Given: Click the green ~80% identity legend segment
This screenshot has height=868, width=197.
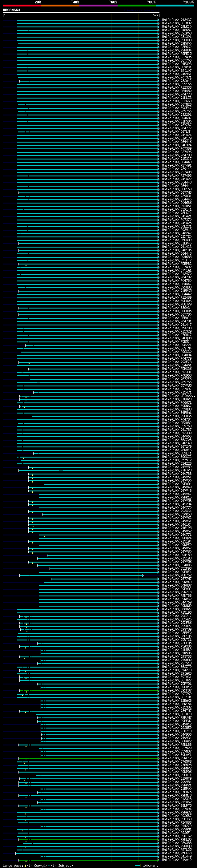Looking at the screenshot, I should [137, 6].
